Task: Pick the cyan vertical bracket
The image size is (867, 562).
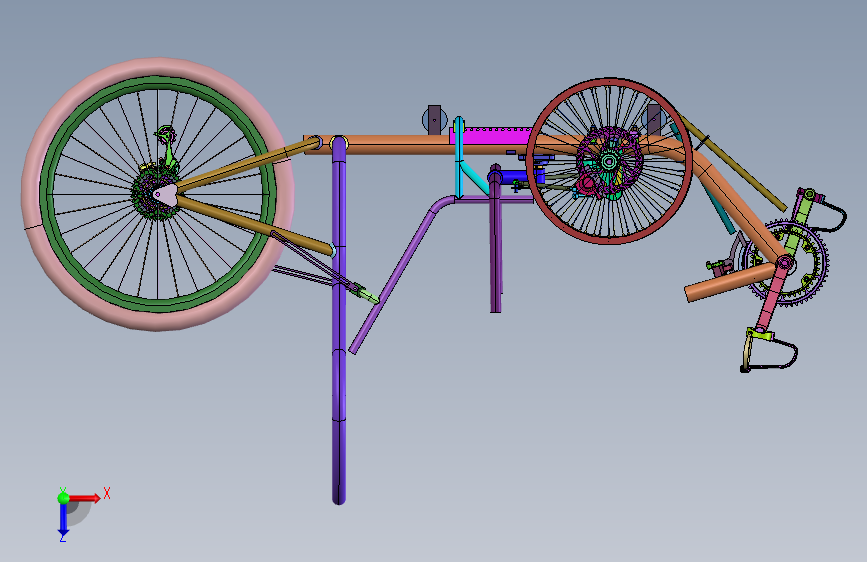Action: click(x=458, y=158)
